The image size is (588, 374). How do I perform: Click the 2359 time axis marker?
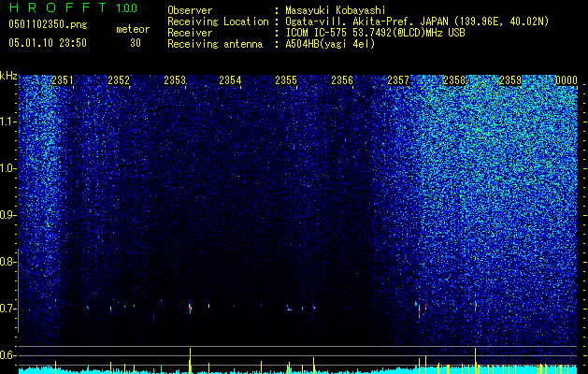click(x=510, y=80)
